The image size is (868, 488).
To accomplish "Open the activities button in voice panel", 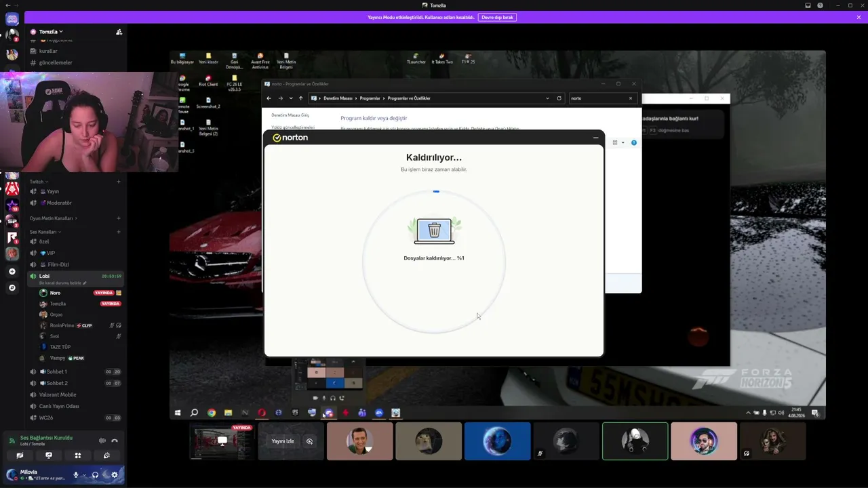I will (78, 455).
